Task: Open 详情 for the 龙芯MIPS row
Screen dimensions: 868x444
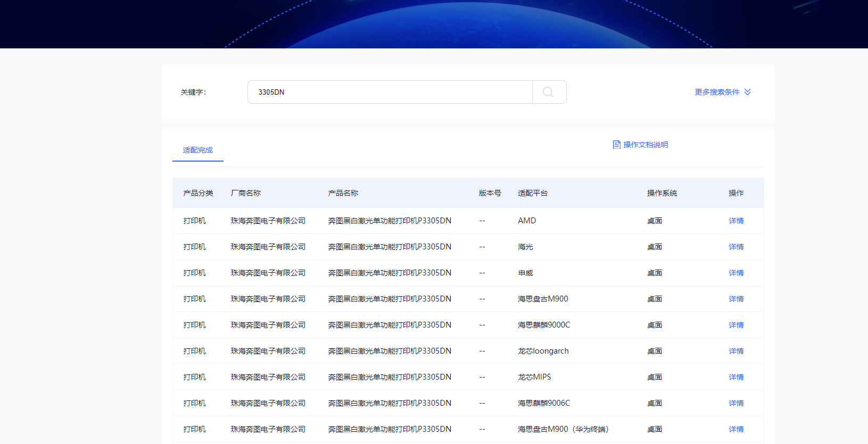Action: [x=736, y=377]
